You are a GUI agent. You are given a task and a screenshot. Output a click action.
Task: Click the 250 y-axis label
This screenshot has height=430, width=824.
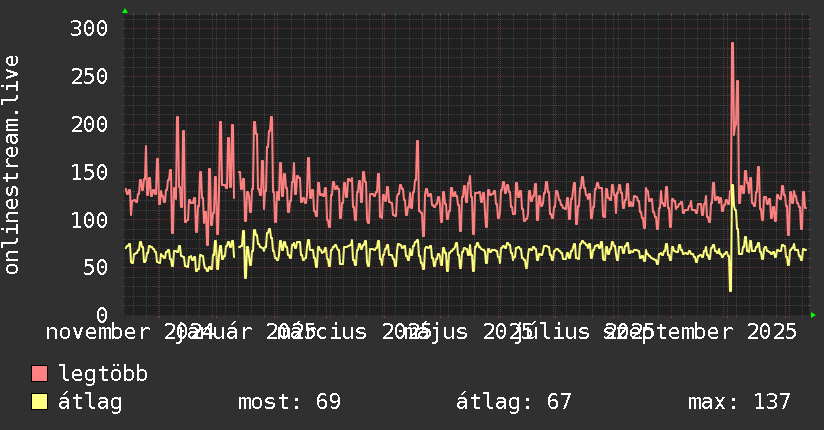tap(89, 77)
